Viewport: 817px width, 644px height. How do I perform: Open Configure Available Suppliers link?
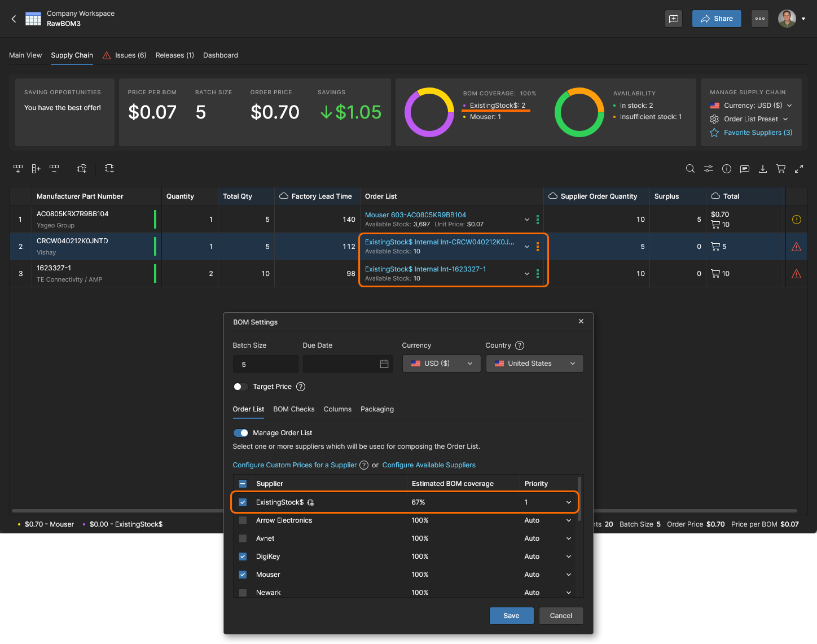429,465
